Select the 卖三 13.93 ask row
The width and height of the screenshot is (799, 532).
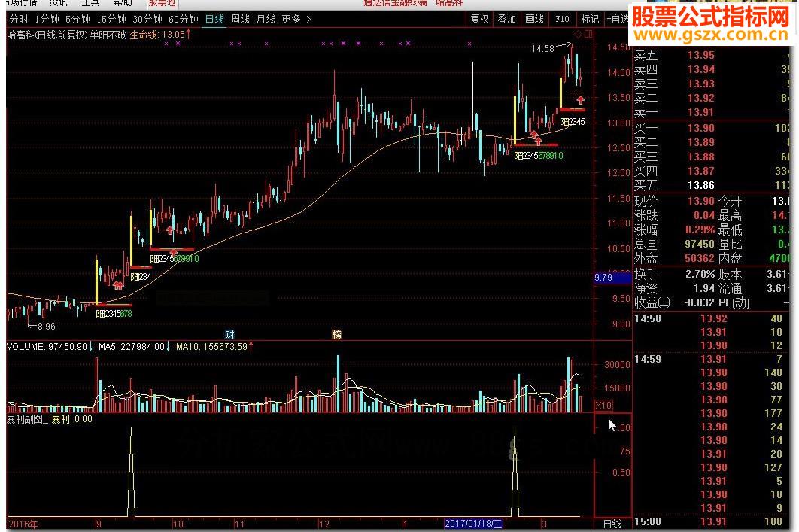pyautogui.click(x=710, y=84)
